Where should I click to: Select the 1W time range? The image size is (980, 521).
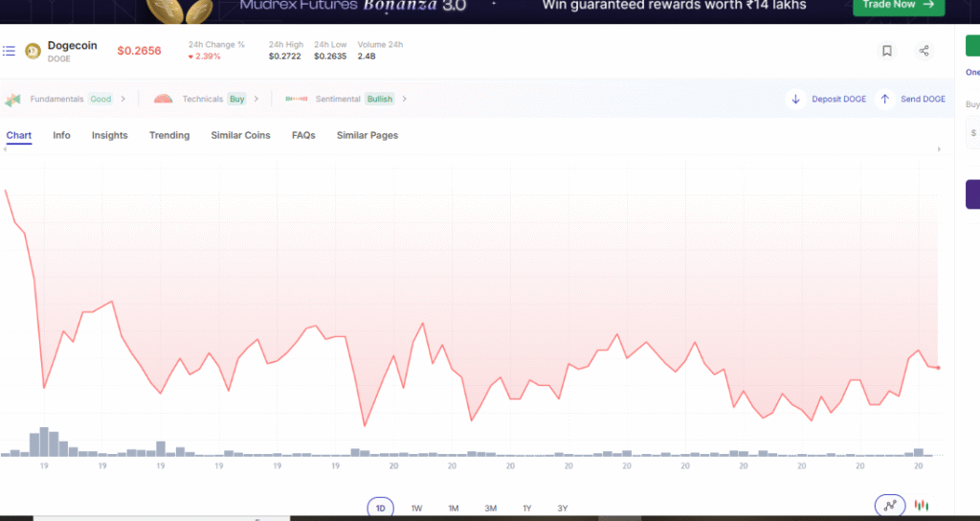(x=416, y=508)
